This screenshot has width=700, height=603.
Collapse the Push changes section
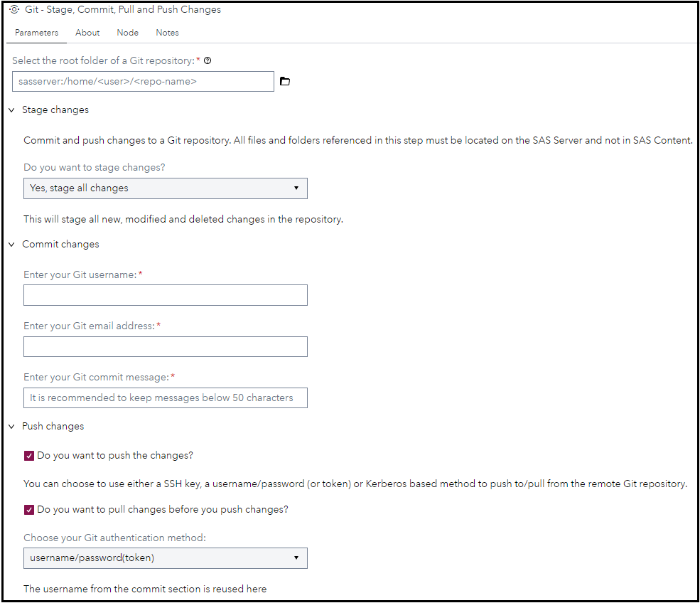pyautogui.click(x=11, y=427)
